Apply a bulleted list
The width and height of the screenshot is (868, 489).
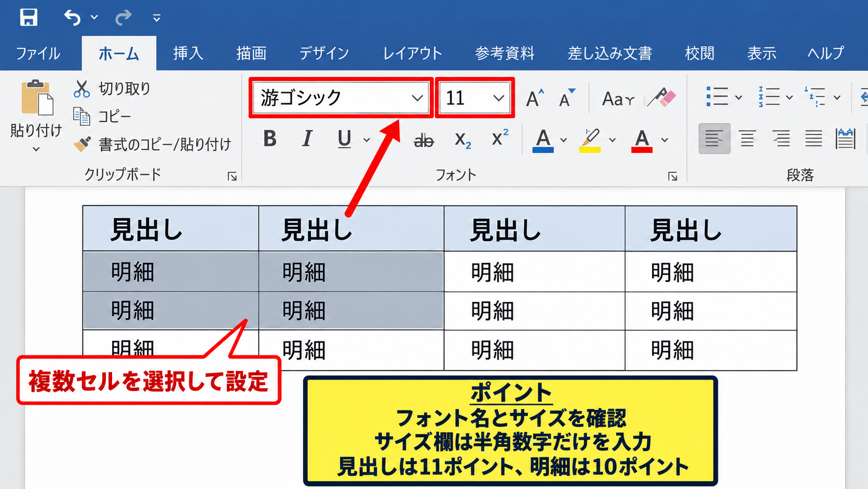point(717,97)
